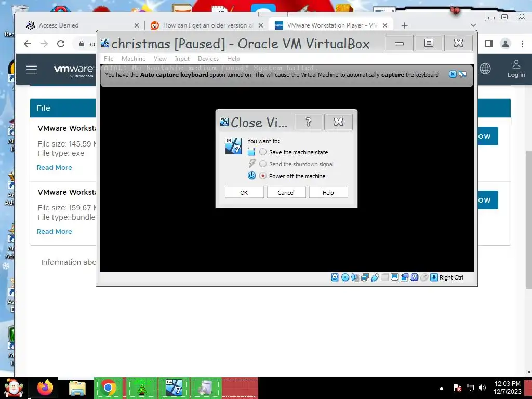Image resolution: width=532 pixels, height=399 pixels.
Task: Click first Download Now button beside exe file
Action: (487, 136)
